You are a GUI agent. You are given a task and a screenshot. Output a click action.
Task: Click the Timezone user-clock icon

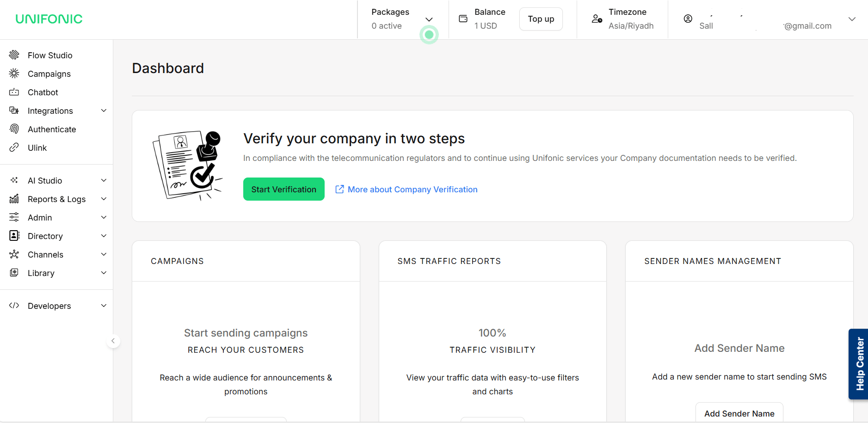(x=597, y=19)
